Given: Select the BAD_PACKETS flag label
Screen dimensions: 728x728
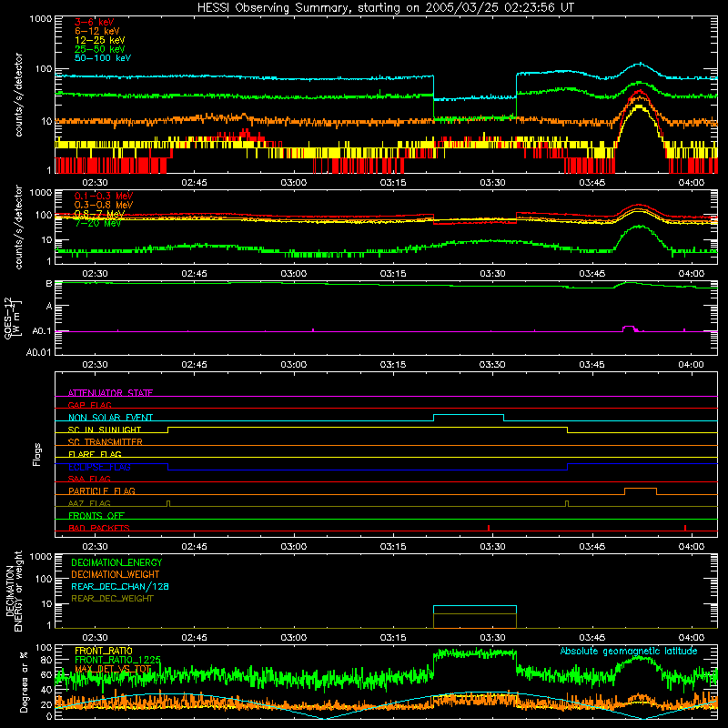Looking at the screenshot, I should (x=99, y=528).
